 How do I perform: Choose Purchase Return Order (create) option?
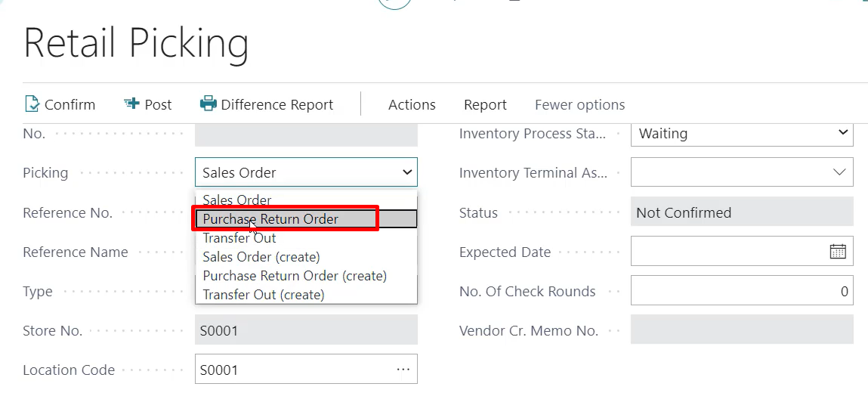coord(295,276)
